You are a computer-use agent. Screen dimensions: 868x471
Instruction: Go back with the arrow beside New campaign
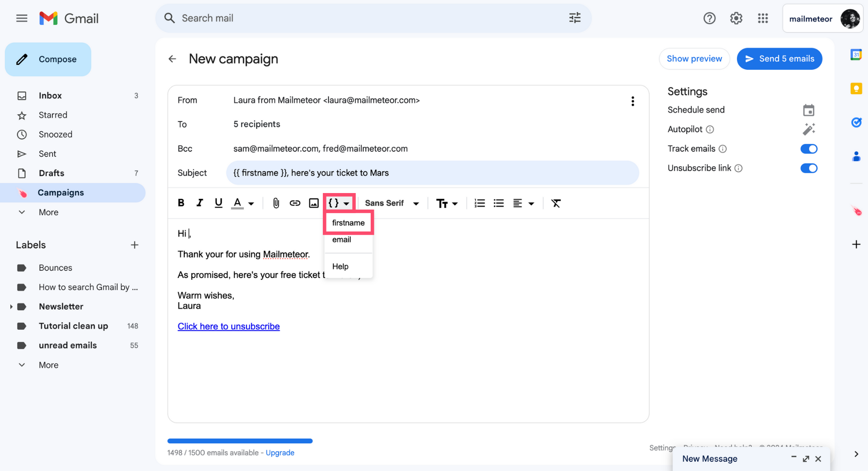pos(172,59)
